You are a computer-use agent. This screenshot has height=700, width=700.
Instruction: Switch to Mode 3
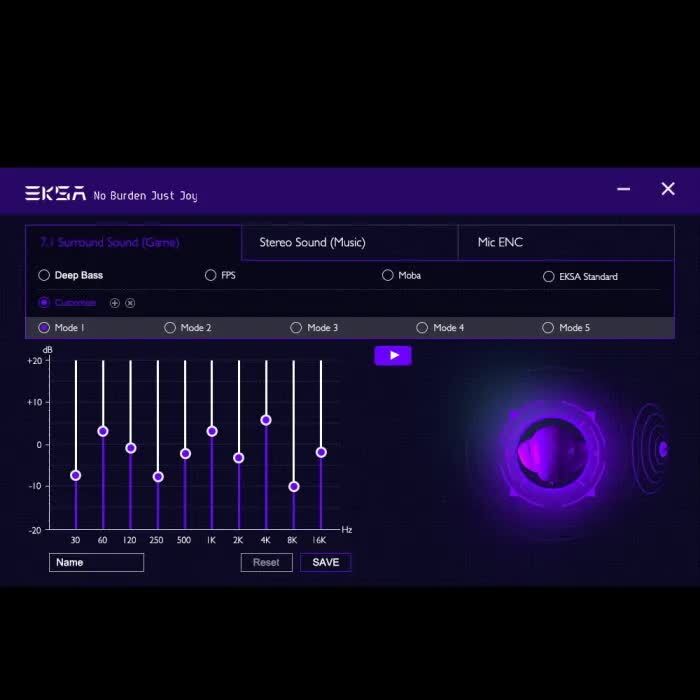296,328
